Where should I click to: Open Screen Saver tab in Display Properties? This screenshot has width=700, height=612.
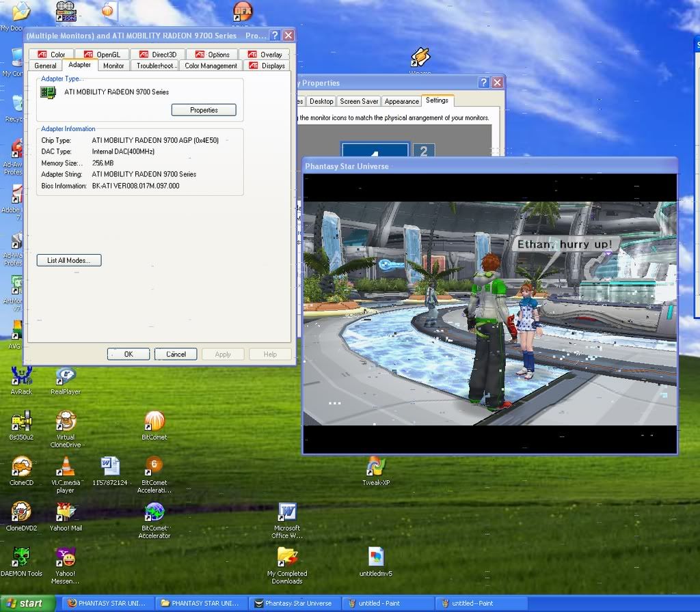click(x=359, y=101)
